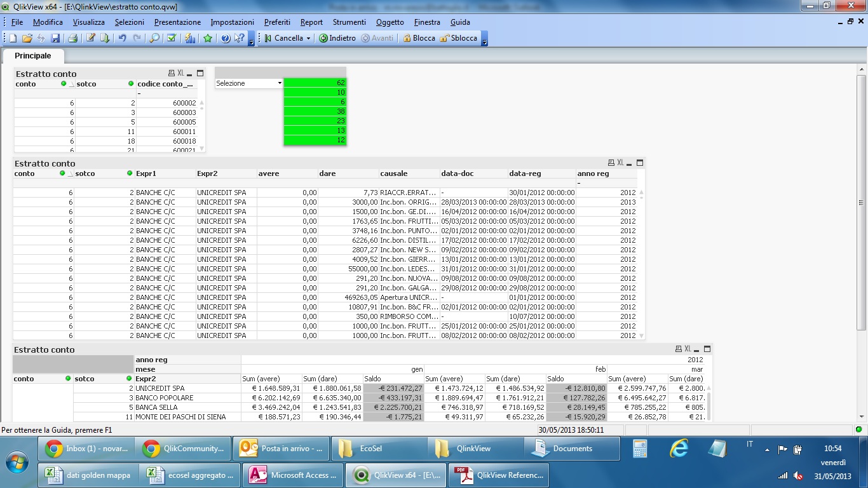Print the middle Estratto conto table
Viewport: 868px width, 488px height.
611,163
